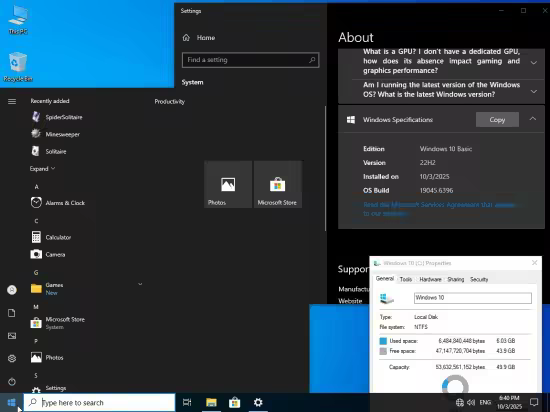Viewport: 550px width, 412px height.
Task: Click the Start menu hamburger icon
Action: coord(12,101)
